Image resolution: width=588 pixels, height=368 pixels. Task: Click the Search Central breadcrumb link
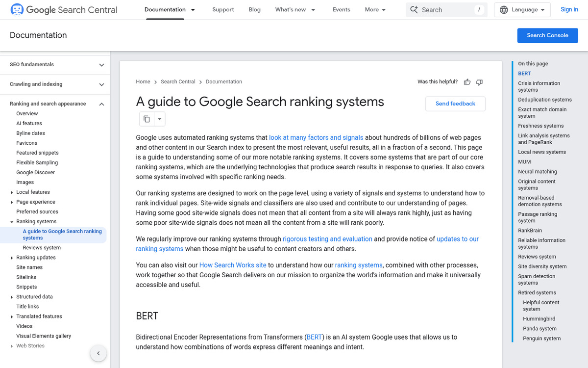tap(178, 82)
